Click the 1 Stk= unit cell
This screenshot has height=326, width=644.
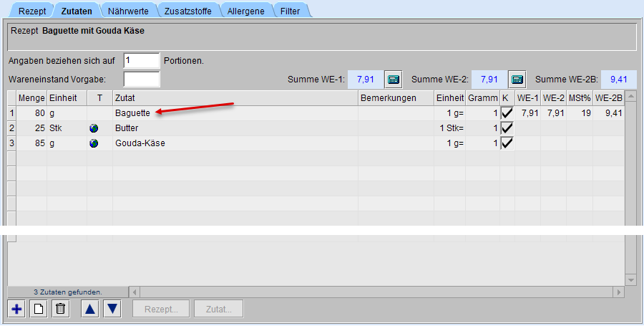[450, 128]
